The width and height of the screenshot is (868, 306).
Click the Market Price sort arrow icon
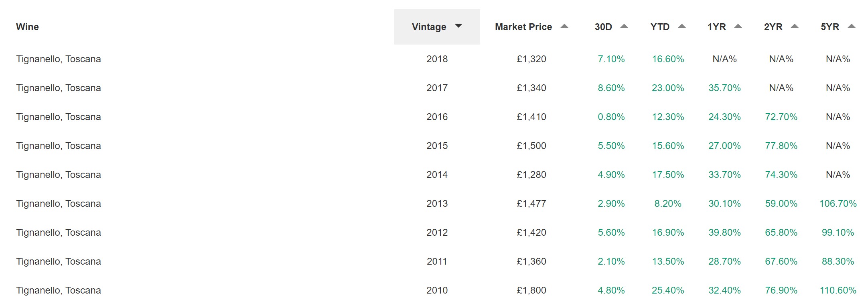(x=564, y=26)
